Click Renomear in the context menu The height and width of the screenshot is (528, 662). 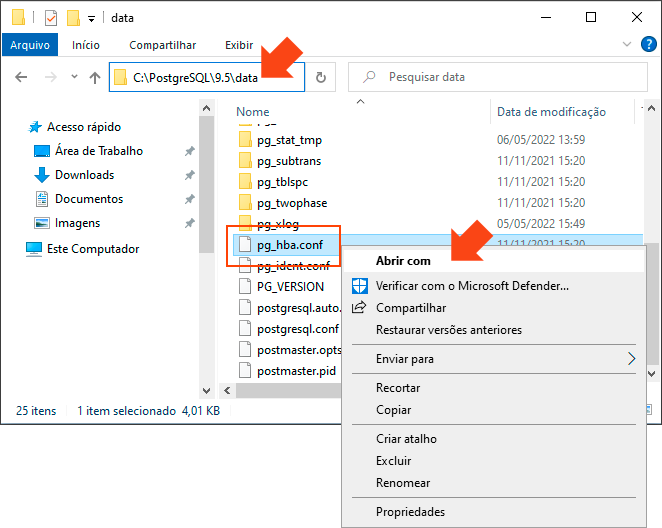403,483
